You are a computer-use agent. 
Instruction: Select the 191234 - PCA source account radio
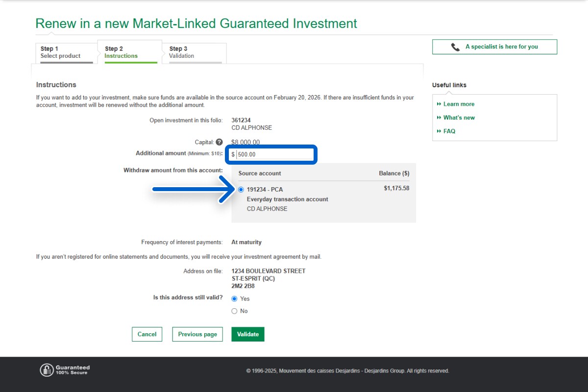click(x=241, y=190)
